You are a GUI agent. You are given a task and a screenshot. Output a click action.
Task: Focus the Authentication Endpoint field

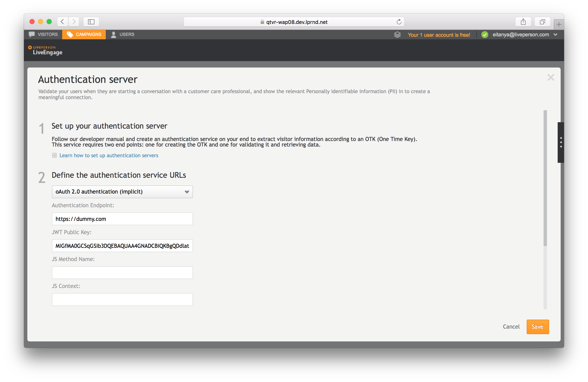[x=122, y=219]
